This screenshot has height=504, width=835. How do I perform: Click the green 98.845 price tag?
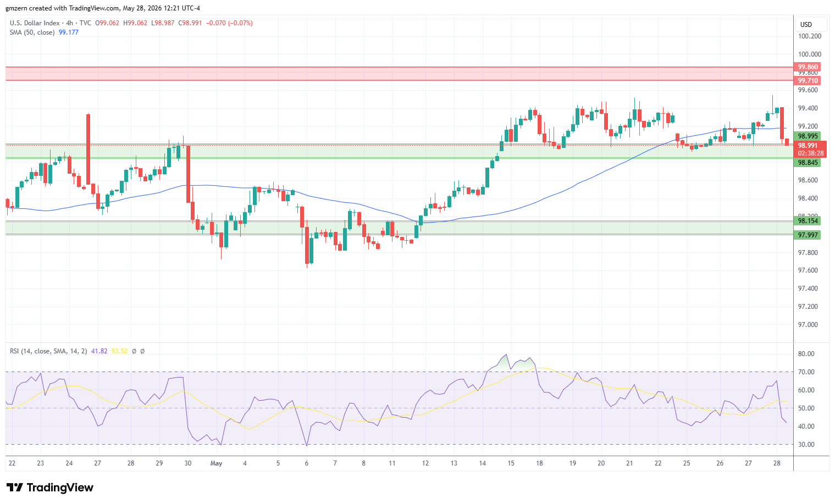(x=808, y=163)
